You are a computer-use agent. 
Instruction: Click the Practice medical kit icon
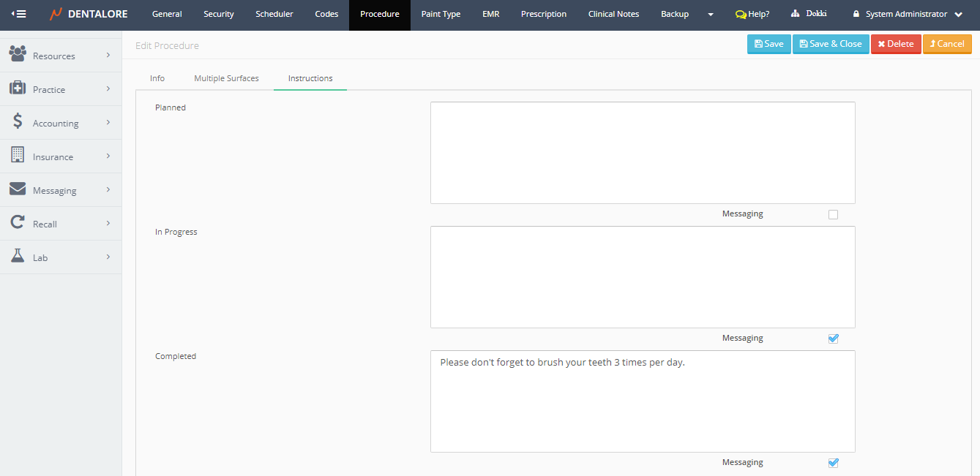click(x=18, y=88)
